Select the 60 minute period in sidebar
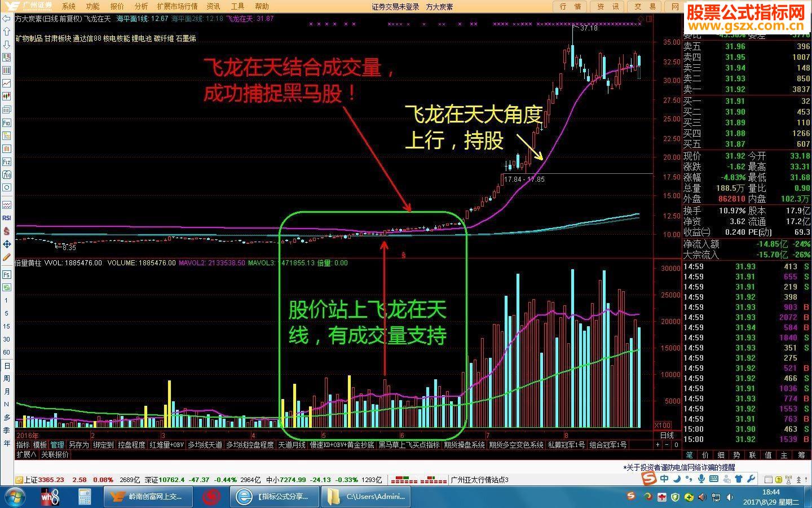812x508 pixels. [x=7, y=352]
